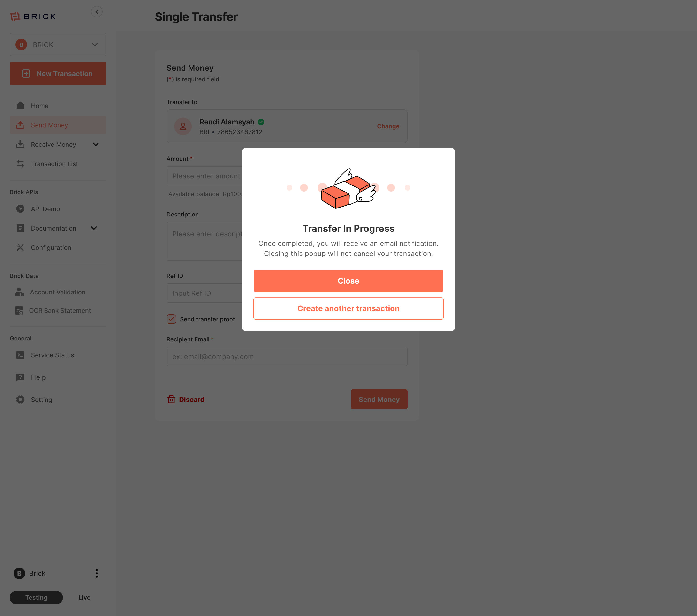Open the API Demo play icon
Image resolution: width=697 pixels, height=616 pixels.
21,209
